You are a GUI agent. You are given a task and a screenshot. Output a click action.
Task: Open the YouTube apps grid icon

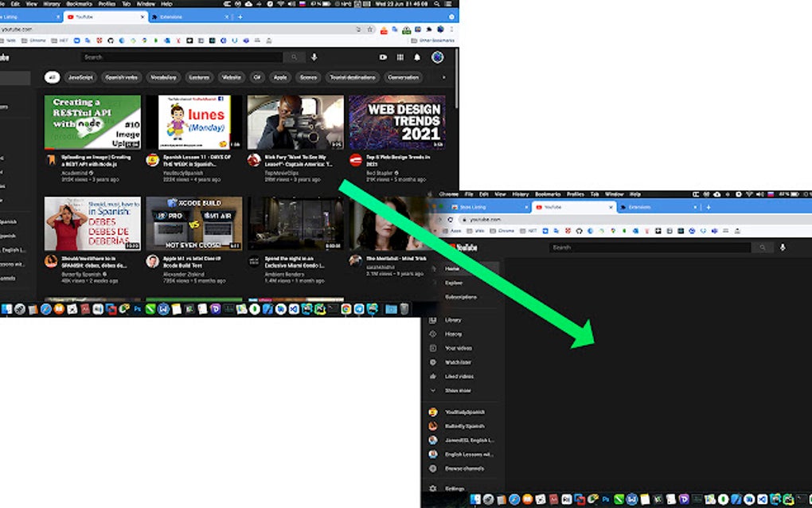point(400,57)
